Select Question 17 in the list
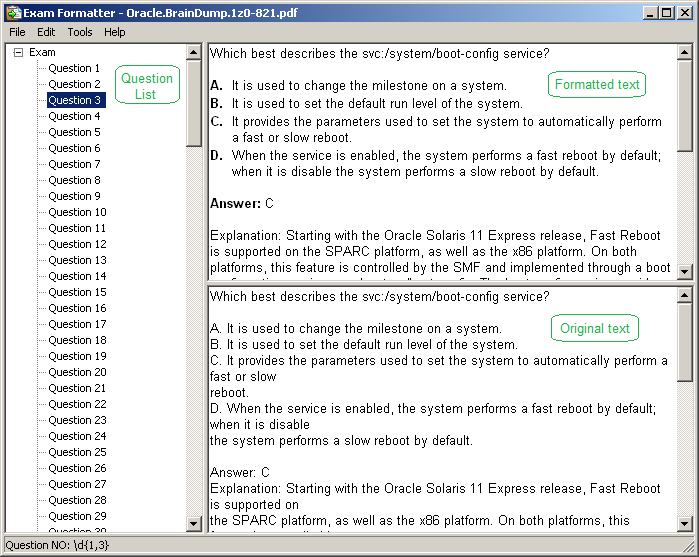Image resolution: width=699 pixels, height=557 pixels. point(77,324)
